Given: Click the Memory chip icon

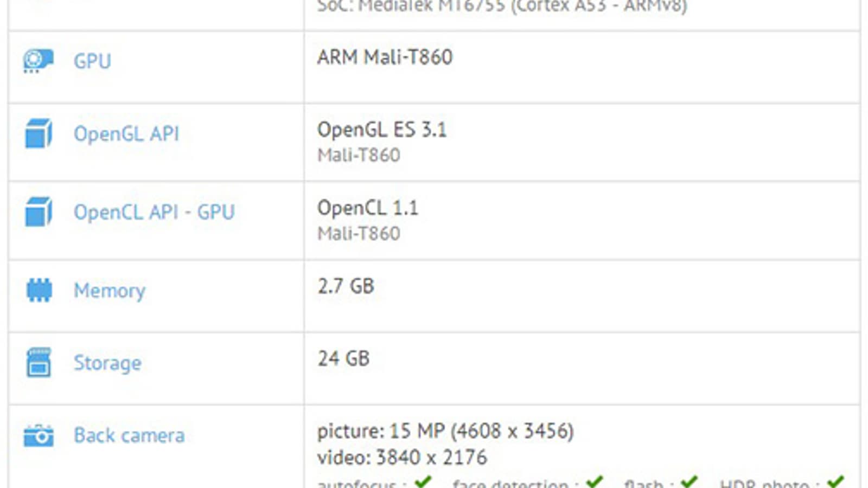Looking at the screenshot, I should 39,290.
